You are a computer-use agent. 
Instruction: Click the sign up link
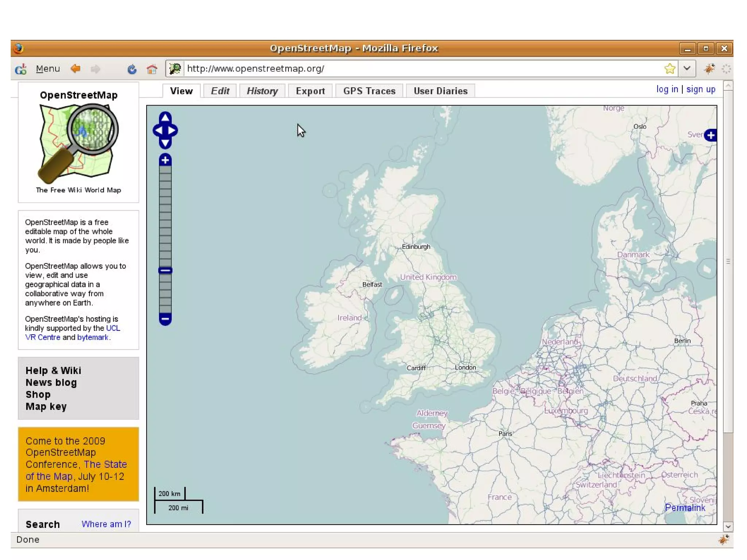coord(701,89)
